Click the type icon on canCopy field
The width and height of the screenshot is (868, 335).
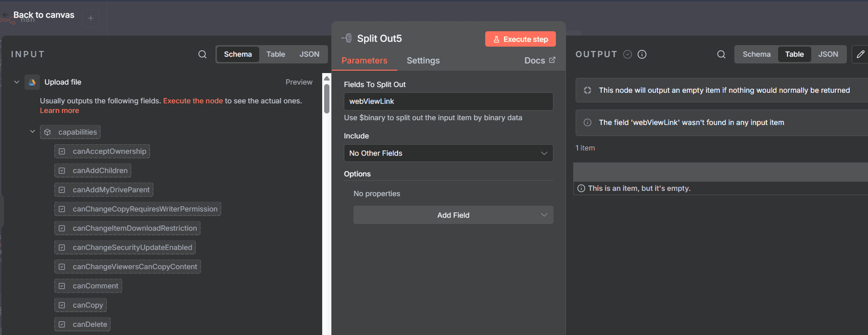(x=62, y=305)
